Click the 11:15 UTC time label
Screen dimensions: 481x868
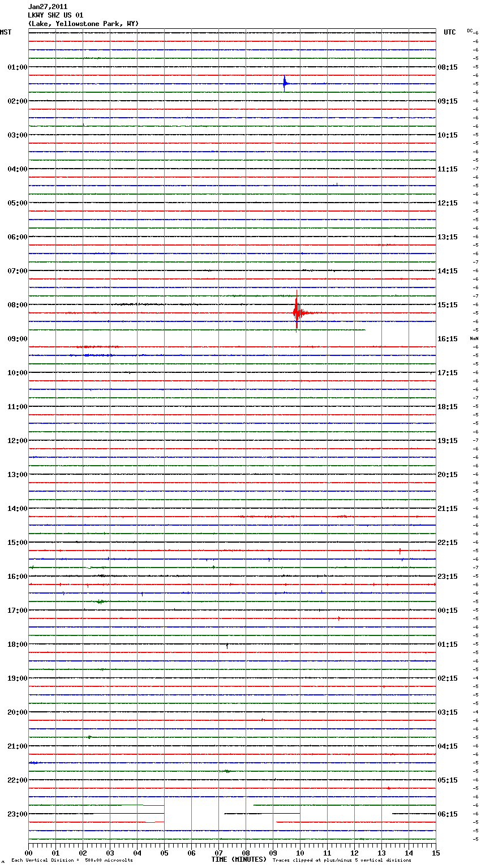448,169
